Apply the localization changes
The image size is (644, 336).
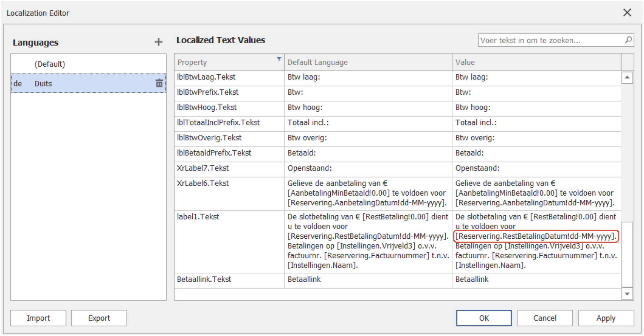(x=606, y=318)
